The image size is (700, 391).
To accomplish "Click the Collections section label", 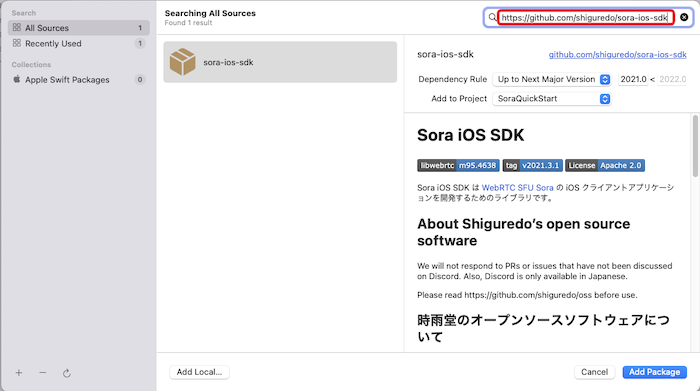I will (x=31, y=65).
